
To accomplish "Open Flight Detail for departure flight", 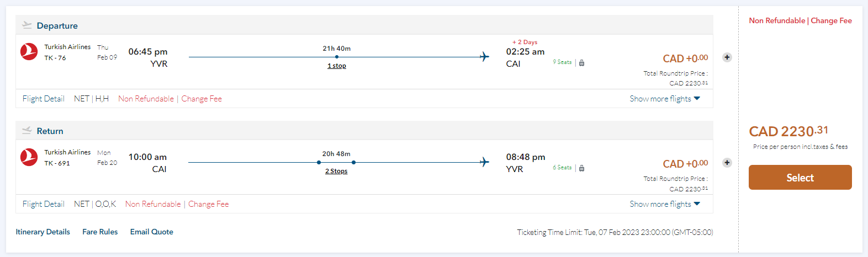I will [44, 99].
